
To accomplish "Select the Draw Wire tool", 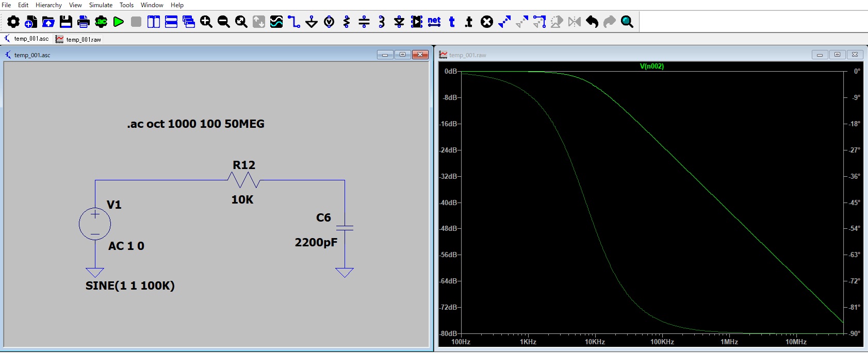I will 294,22.
